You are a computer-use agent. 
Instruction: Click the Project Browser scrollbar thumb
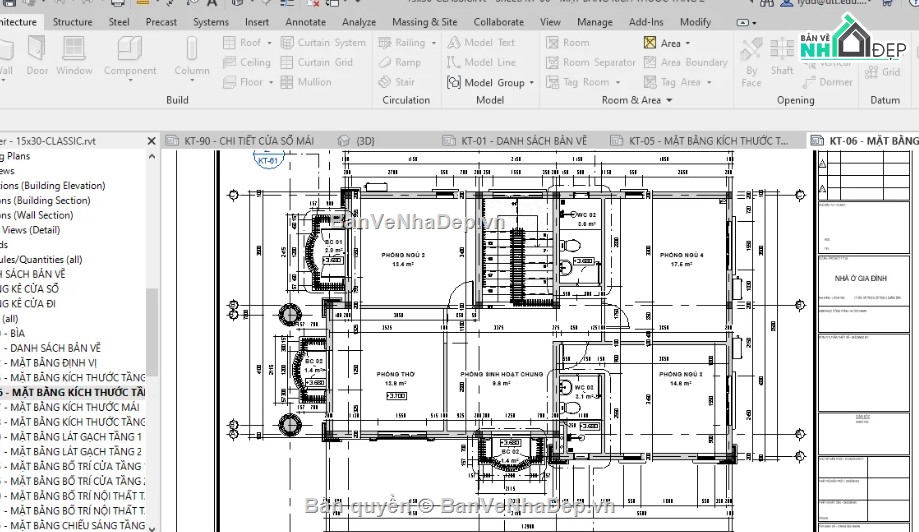pyautogui.click(x=152, y=332)
